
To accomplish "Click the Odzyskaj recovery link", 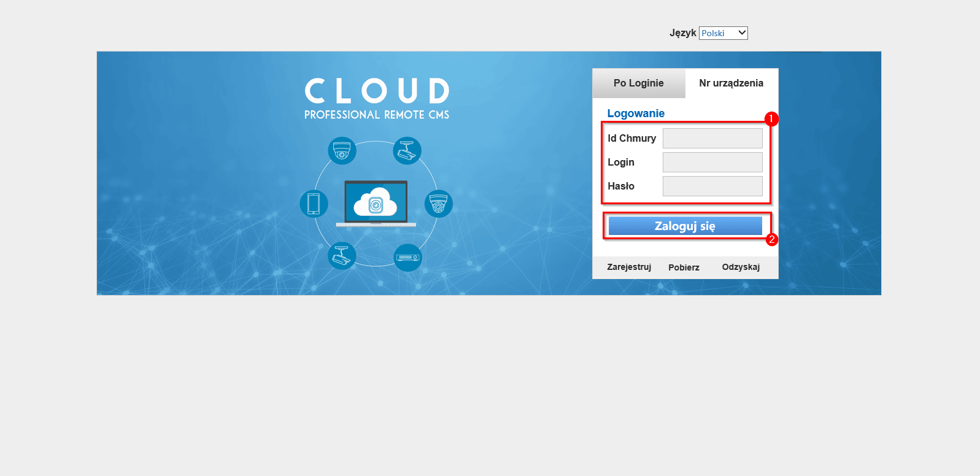I will 741,267.
